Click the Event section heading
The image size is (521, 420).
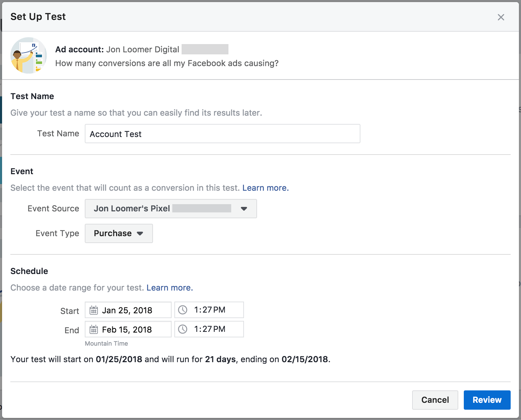point(22,171)
